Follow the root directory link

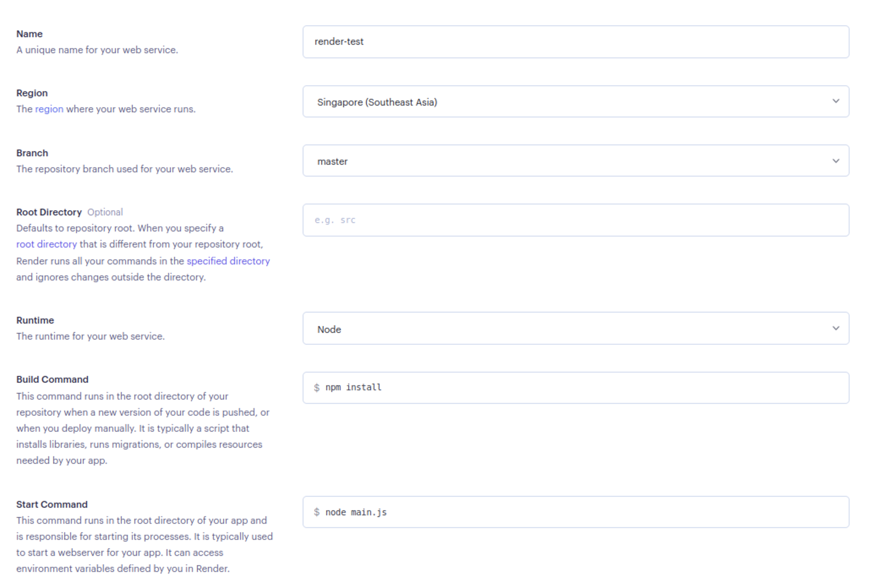click(x=46, y=244)
